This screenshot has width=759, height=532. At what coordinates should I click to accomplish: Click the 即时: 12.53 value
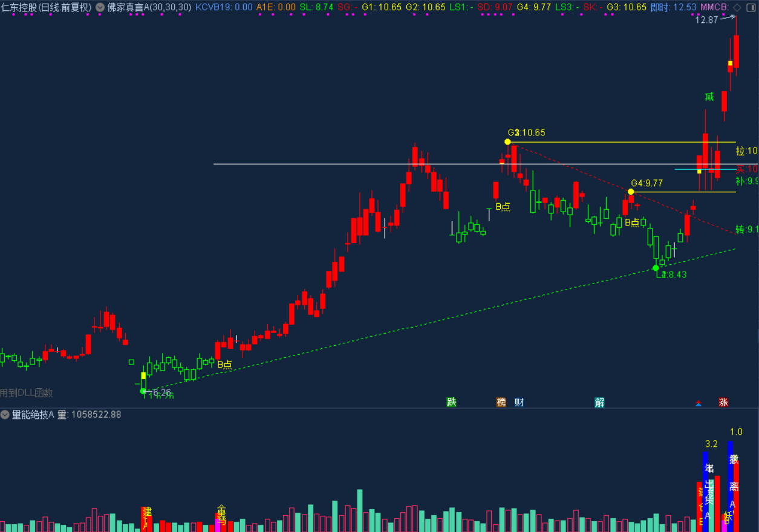pos(673,7)
